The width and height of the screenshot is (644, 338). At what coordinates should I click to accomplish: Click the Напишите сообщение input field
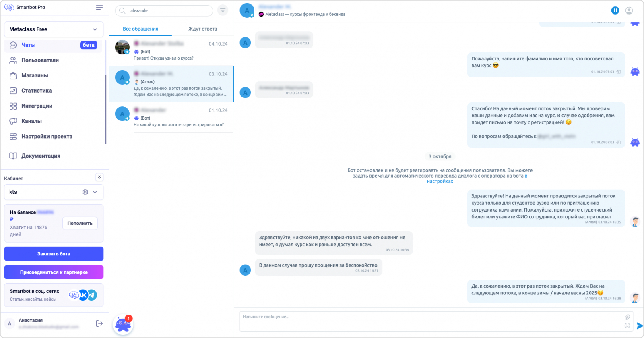pos(431,321)
